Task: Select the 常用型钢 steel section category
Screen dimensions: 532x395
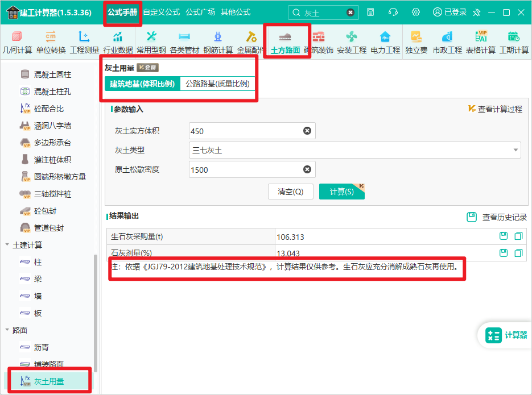Action: click(151, 43)
